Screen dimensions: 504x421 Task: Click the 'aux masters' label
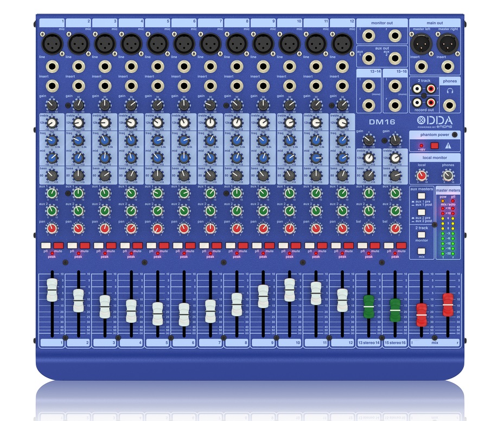(x=422, y=189)
